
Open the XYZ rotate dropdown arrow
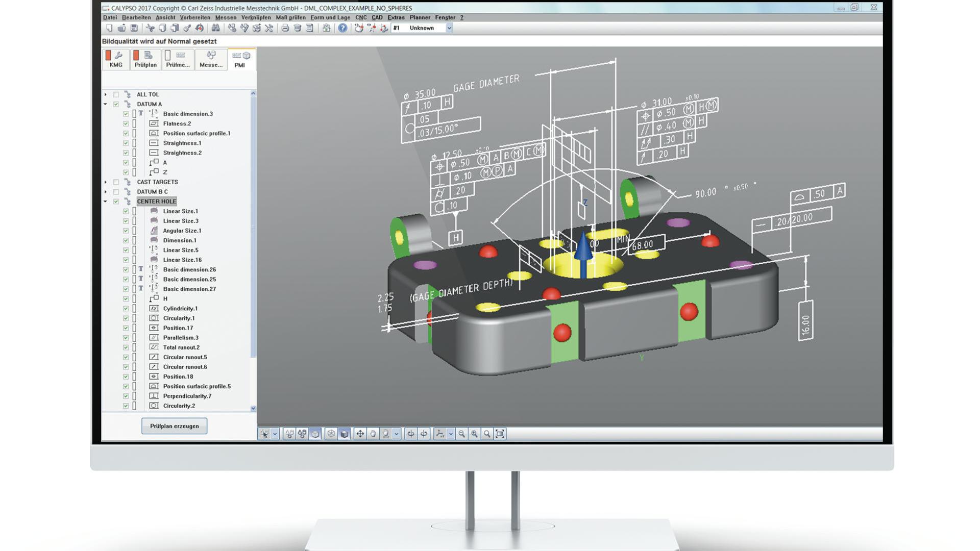[x=397, y=434]
